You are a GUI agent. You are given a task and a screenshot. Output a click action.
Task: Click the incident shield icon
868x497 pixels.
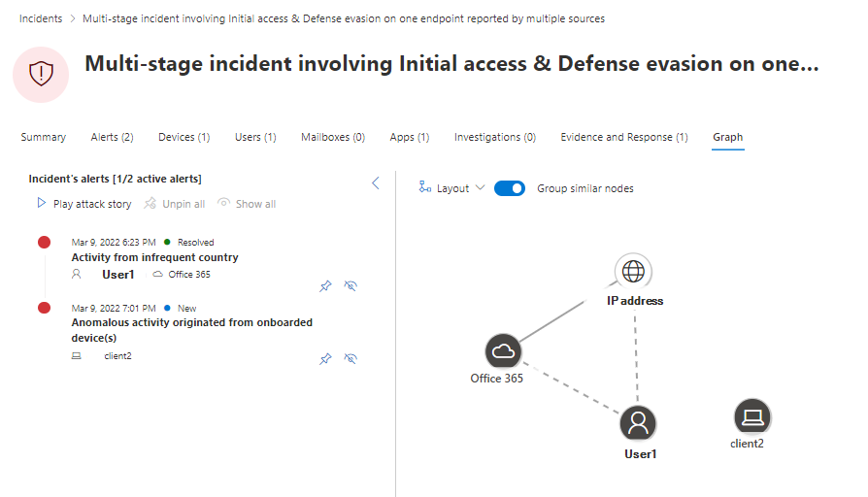click(x=41, y=74)
